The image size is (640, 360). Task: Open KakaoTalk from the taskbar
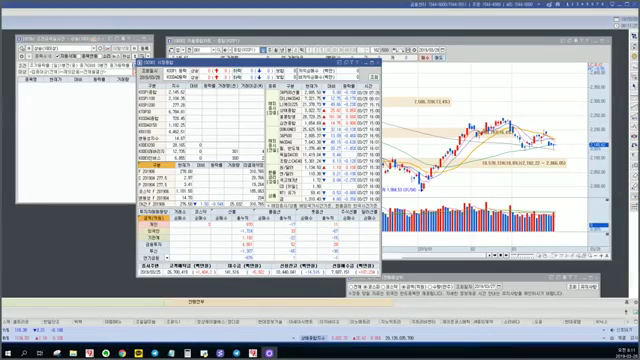point(138,353)
